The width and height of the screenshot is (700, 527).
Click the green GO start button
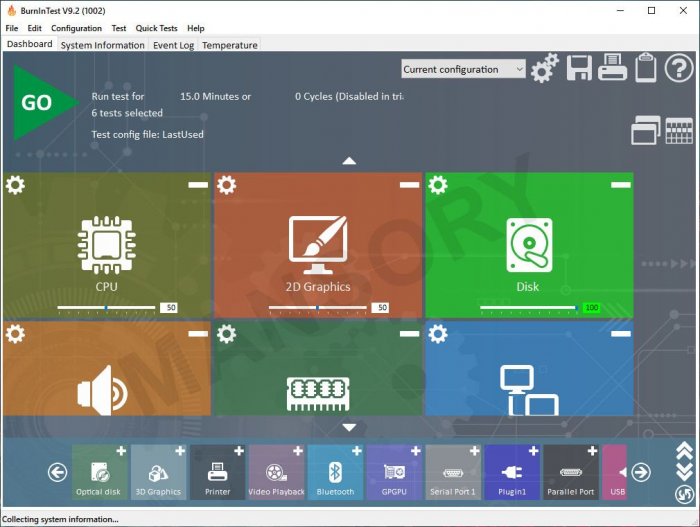(42, 103)
